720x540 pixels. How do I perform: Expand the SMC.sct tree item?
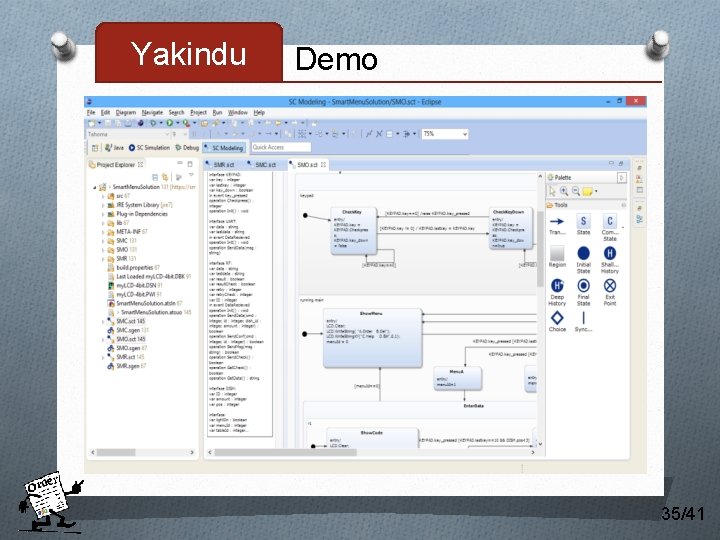coord(102,321)
